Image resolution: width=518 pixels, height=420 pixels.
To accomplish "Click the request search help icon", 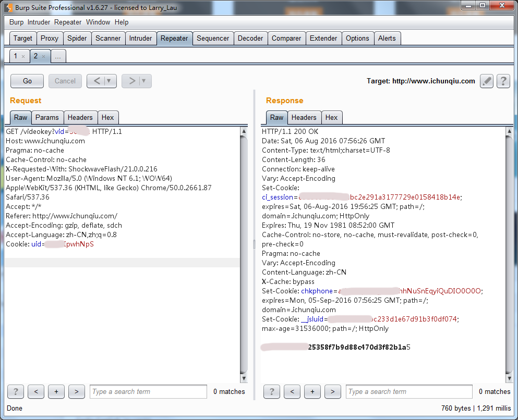I will click(16, 391).
